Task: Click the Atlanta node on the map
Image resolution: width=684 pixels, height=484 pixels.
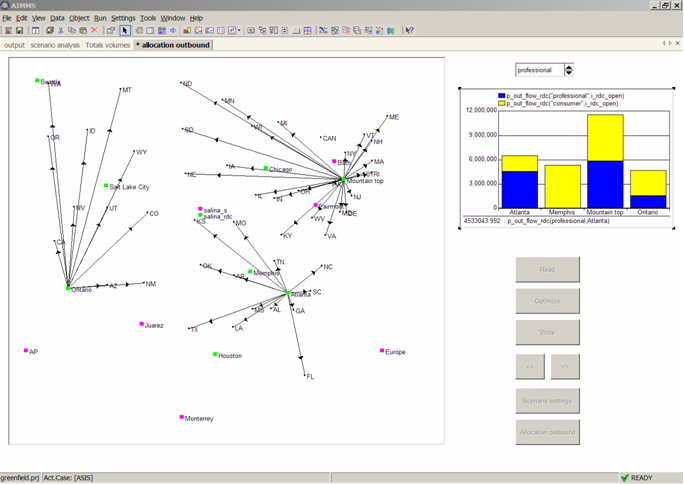Action: tap(287, 293)
